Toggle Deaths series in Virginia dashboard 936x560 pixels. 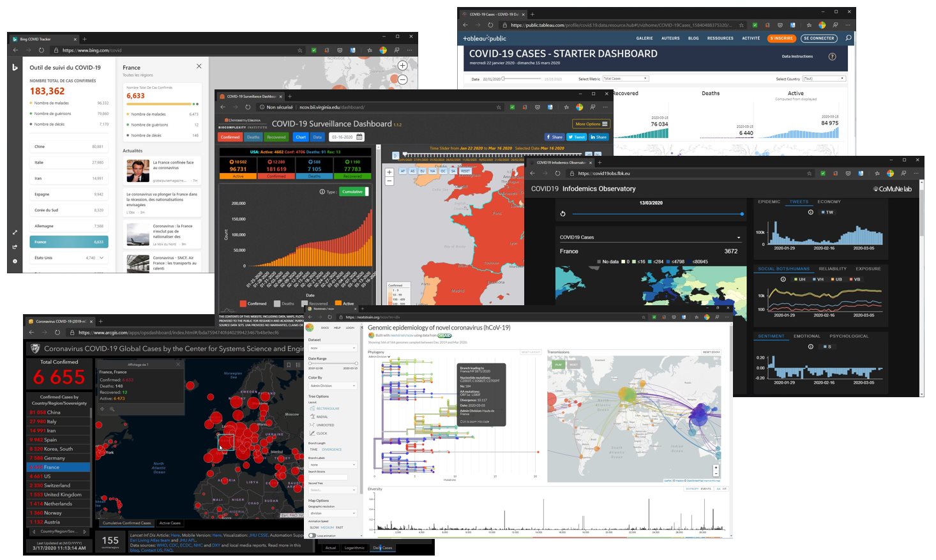point(253,137)
